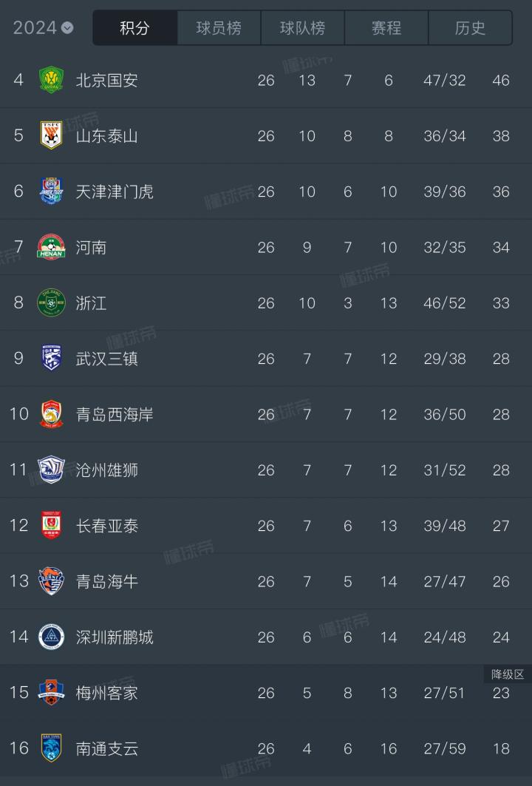Screen dimensions: 532x786
Task: Open the 梅州客家 team row
Action: tap(266, 693)
